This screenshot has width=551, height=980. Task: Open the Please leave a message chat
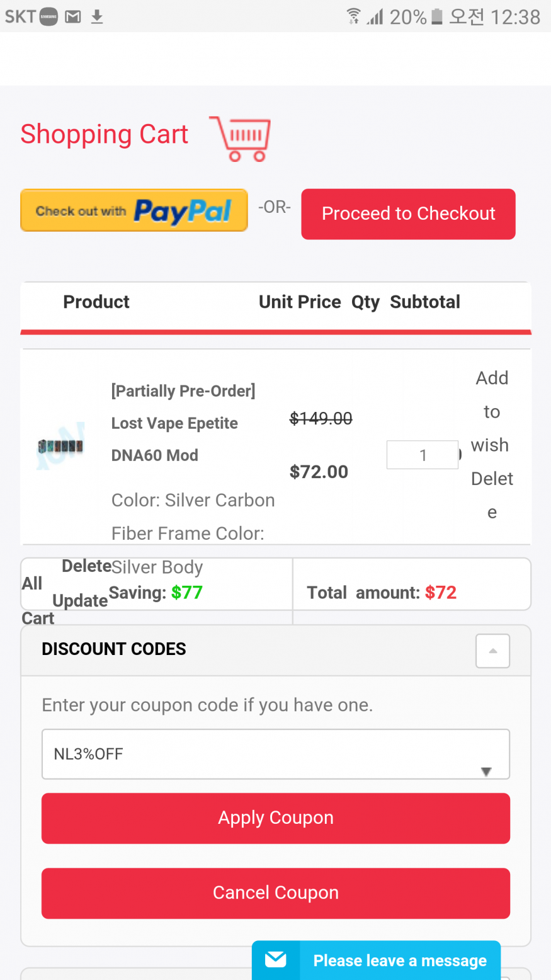click(399, 960)
